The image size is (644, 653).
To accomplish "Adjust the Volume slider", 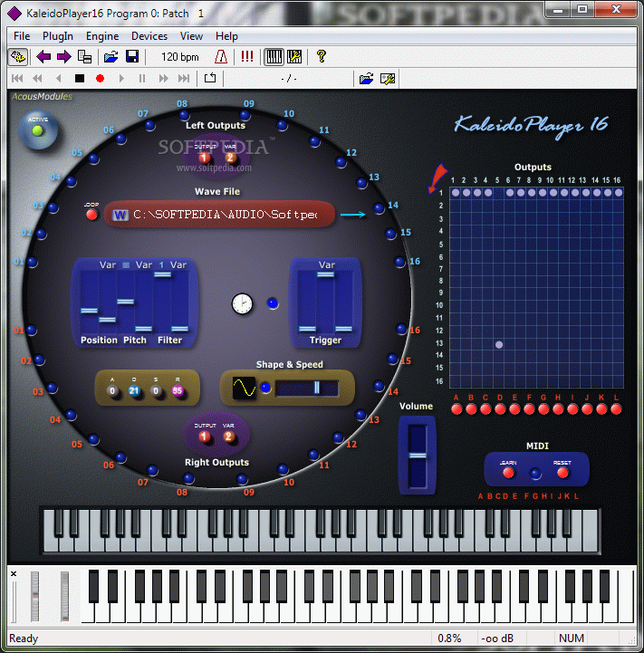I will coord(417,456).
